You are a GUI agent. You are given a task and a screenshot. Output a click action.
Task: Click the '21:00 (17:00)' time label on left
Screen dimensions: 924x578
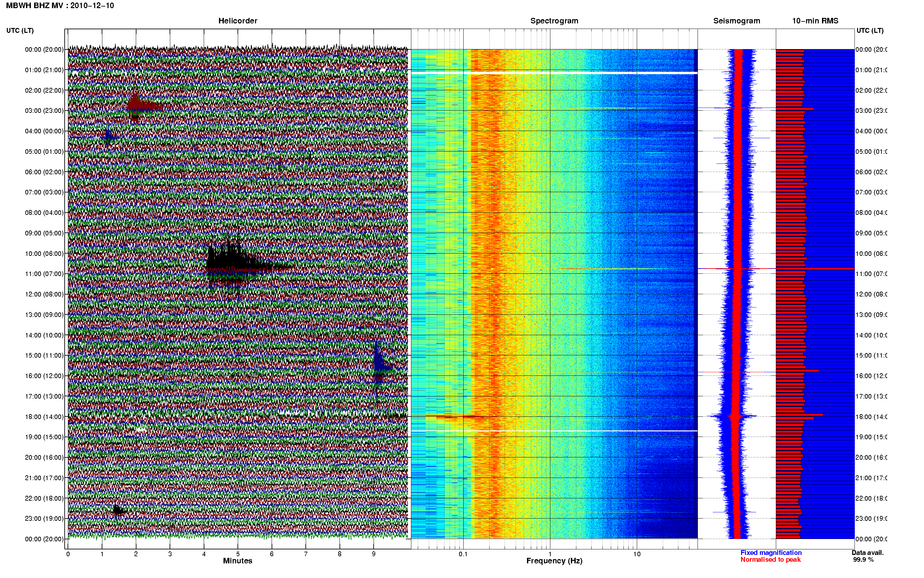point(44,478)
